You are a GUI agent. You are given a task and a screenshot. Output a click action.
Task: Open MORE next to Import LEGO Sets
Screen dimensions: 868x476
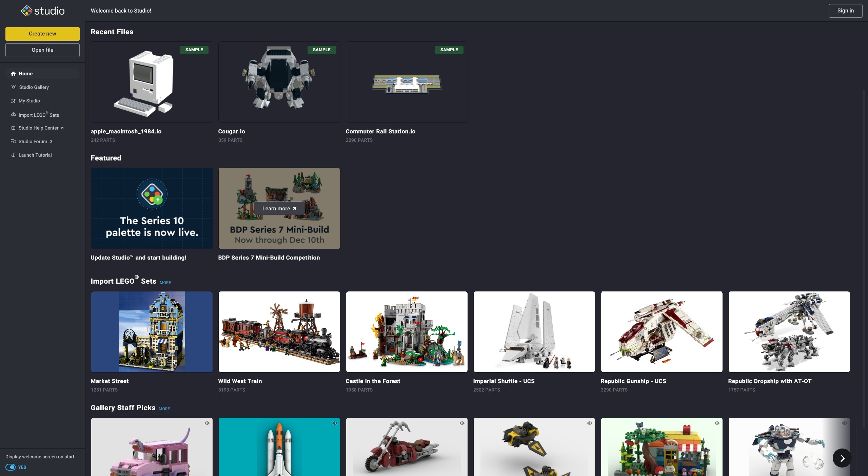pos(165,283)
